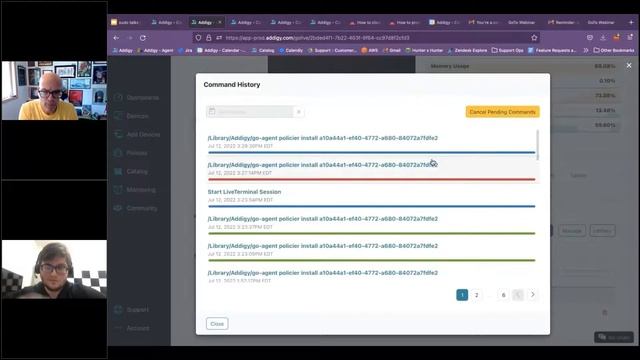
Task: Close the active Addigy browser tab
Action: [x=220, y=22]
